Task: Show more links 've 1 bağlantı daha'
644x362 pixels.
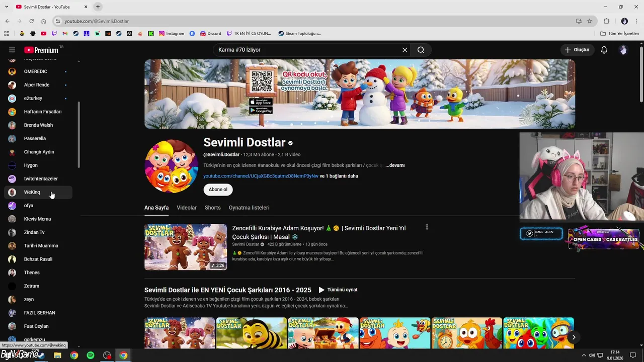Action: point(339,176)
